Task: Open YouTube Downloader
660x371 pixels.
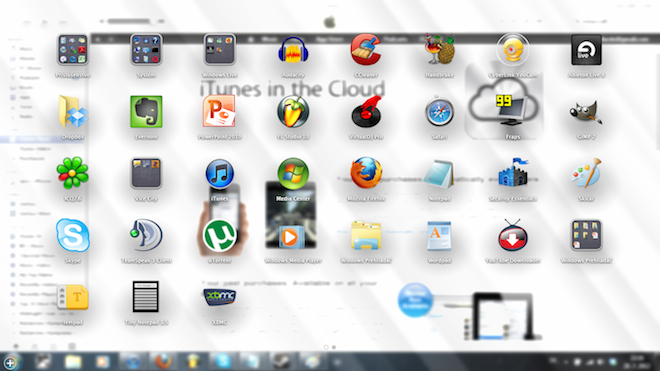Action: (512, 236)
